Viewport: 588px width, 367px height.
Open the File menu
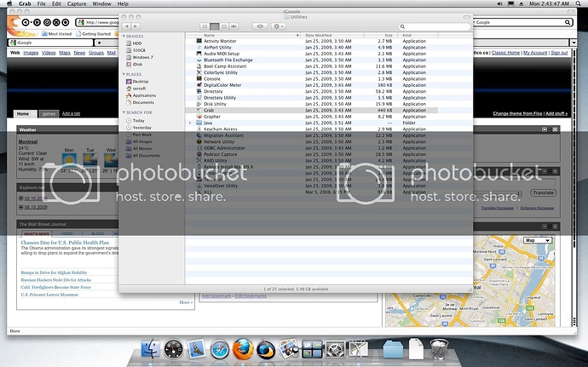pos(41,3)
